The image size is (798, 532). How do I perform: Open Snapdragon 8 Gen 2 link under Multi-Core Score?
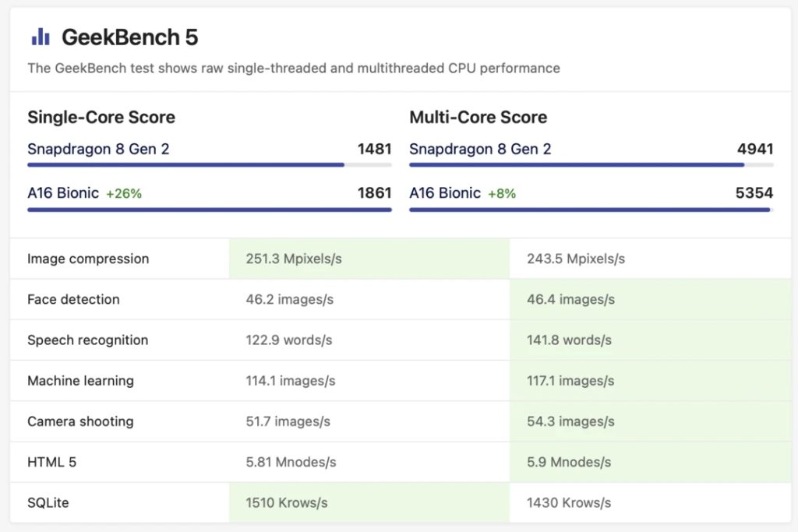(480, 149)
